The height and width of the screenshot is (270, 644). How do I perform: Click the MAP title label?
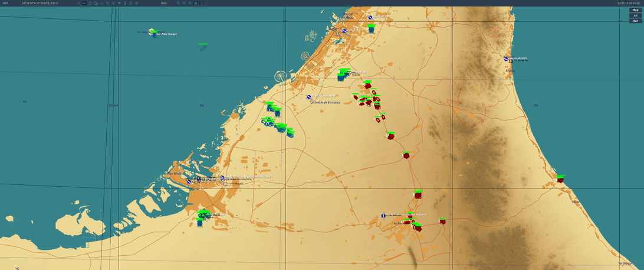5,3
